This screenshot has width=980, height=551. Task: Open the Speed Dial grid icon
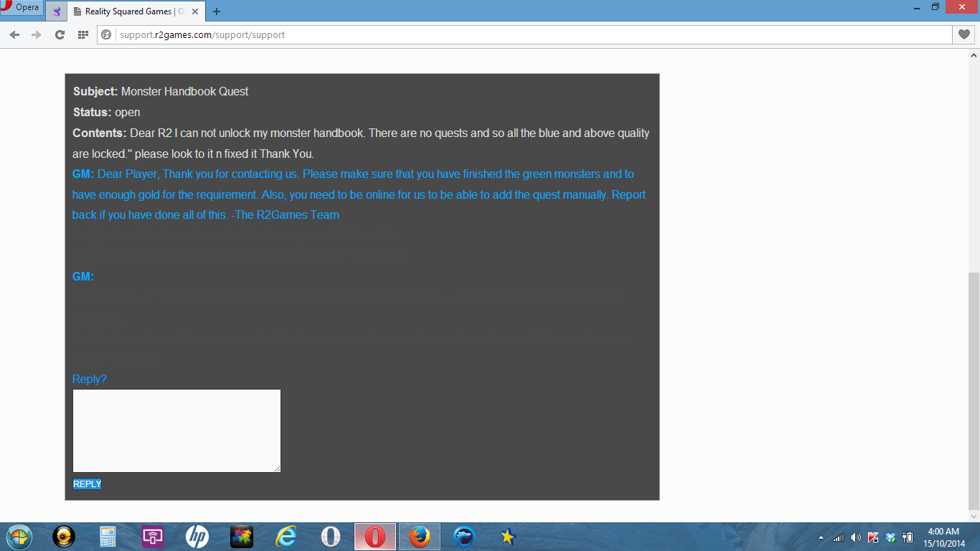tap(83, 34)
